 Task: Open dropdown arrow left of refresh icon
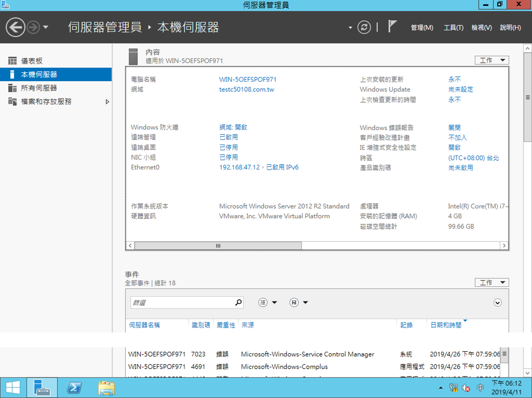click(350, 28)
